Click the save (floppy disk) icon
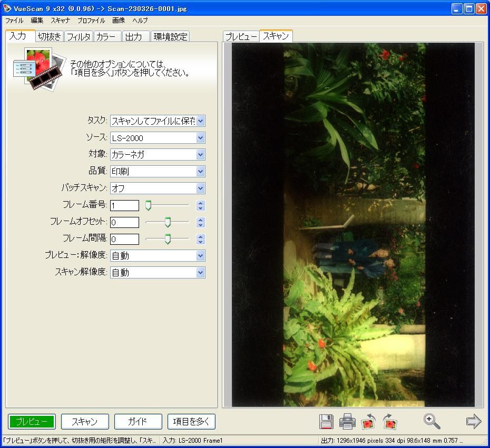The height and width of the screenshot is (448, 490). click(326, 422)
